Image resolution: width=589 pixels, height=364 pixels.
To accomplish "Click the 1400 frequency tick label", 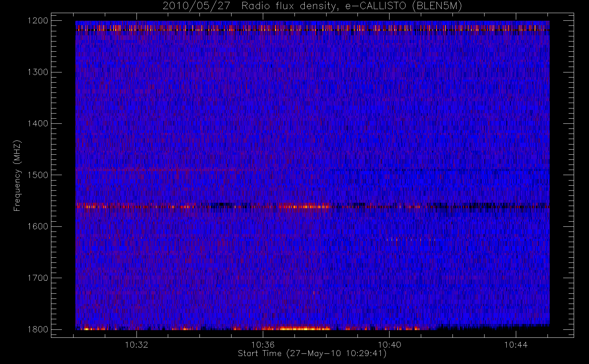I will [38, 124].
